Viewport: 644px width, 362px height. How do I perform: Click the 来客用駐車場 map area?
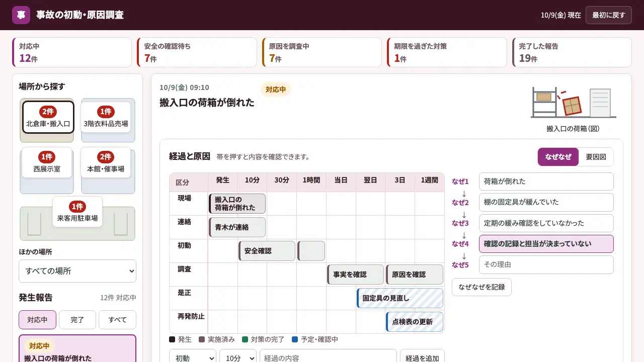tap(77, 212)
